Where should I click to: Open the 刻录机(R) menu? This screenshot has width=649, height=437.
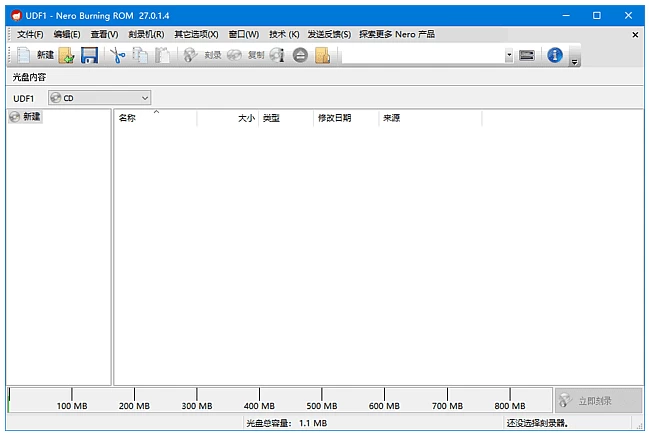(146, 34)
